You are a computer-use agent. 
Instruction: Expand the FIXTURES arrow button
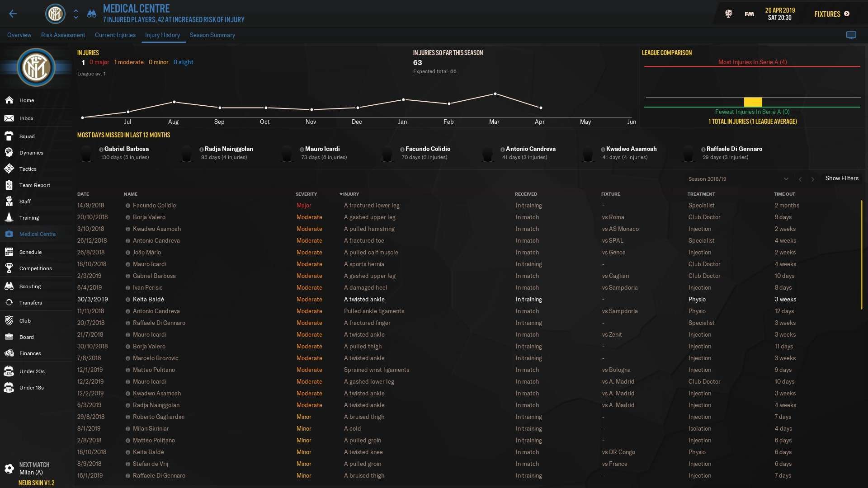tap(847, 14)
